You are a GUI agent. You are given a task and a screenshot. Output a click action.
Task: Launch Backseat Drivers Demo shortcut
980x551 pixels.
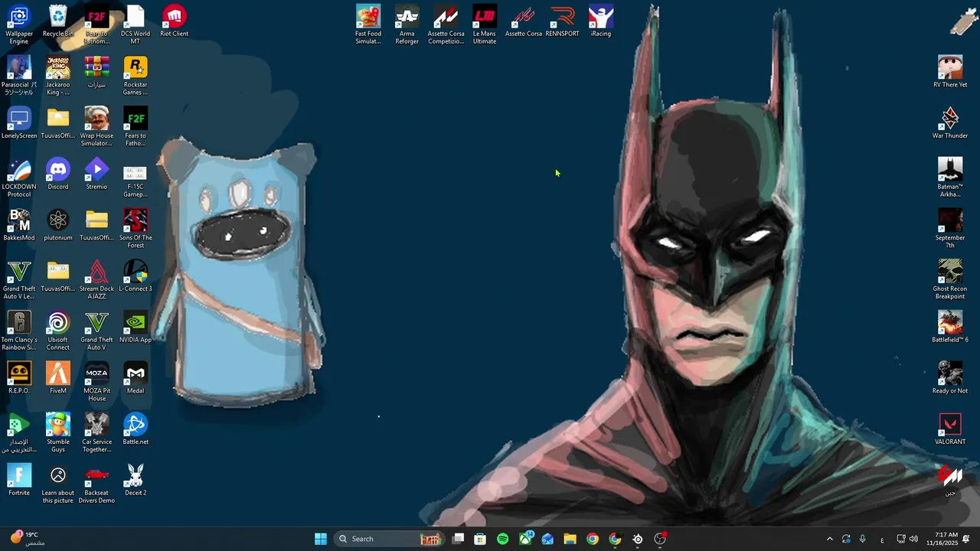pos(96,484)
